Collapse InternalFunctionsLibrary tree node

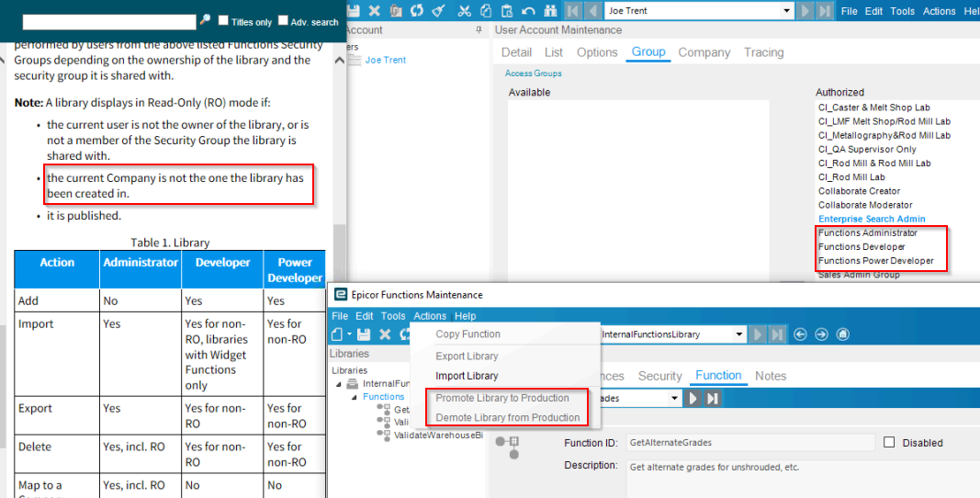pyautogui.click(x=339, y=384)
